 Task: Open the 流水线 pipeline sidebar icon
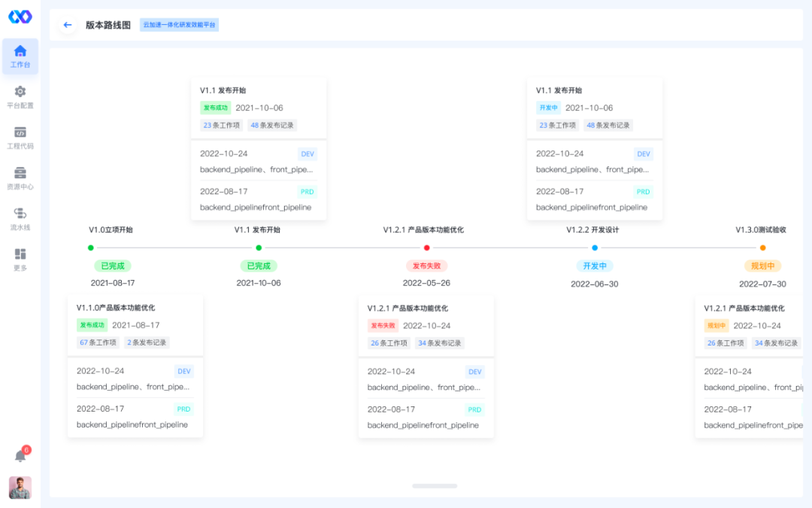click(20, 217)
